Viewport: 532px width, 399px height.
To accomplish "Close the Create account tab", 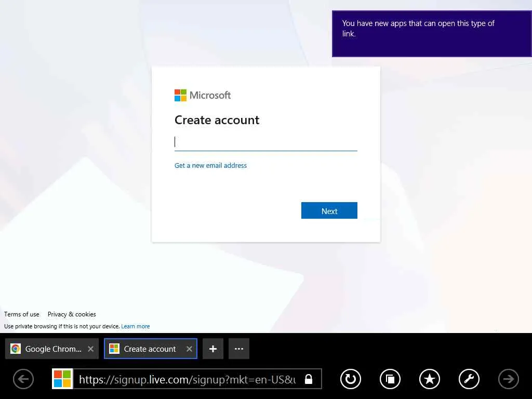I will tap(189, 349).
